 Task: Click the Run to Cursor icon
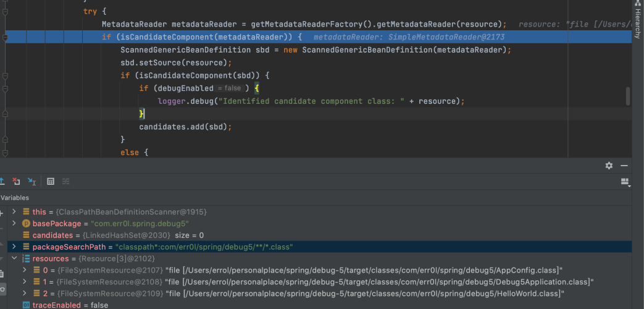32,182
